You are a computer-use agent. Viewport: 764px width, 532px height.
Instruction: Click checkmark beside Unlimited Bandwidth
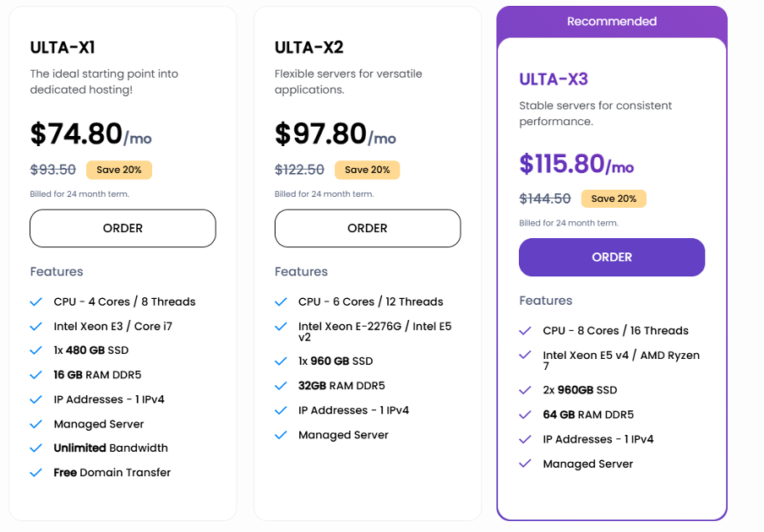coord(35,448)
